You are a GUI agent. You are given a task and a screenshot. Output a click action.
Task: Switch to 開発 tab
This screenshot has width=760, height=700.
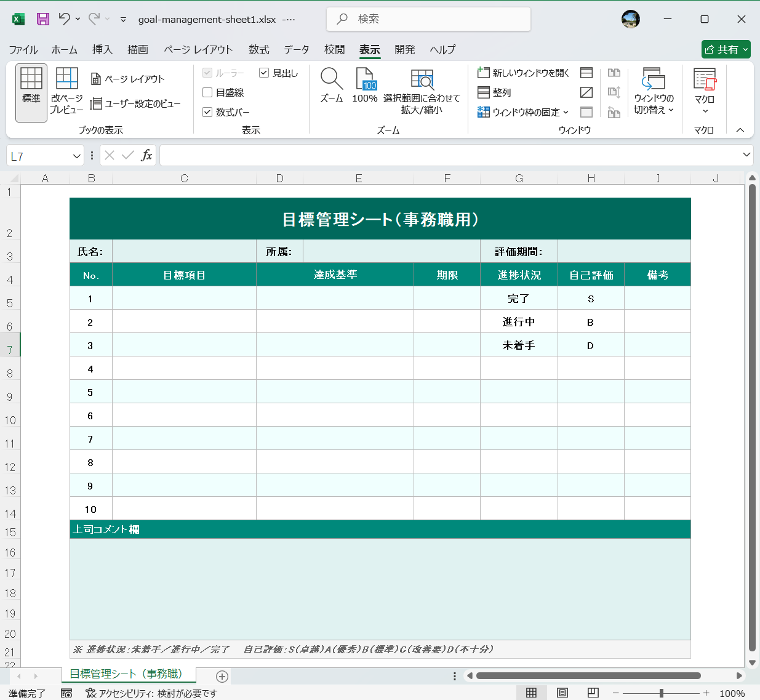click(x=405, y=49)
